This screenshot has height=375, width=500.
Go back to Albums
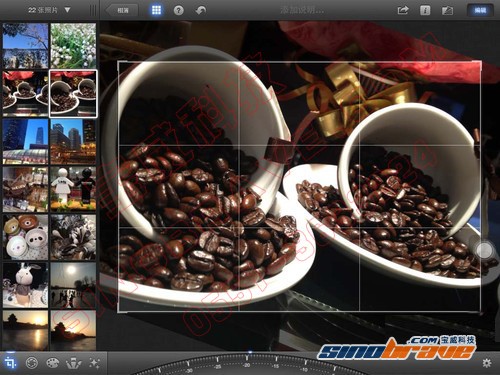122,10
